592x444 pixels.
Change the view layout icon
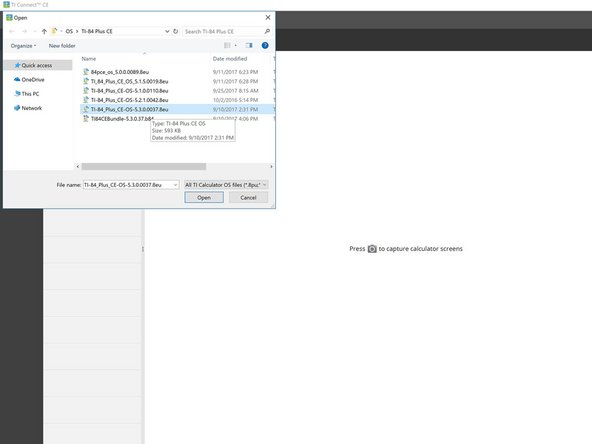click(227, 45)
